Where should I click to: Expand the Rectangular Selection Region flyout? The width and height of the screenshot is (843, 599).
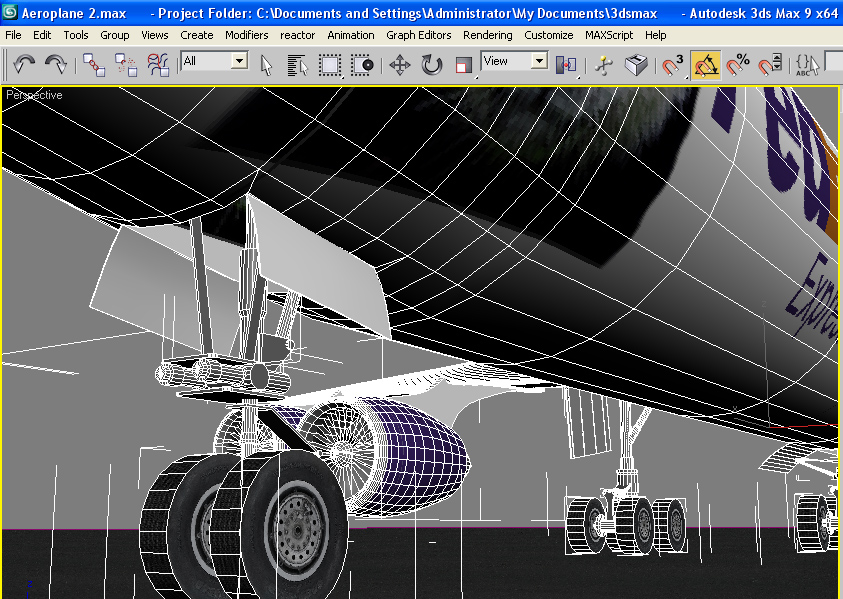point(330,63)
